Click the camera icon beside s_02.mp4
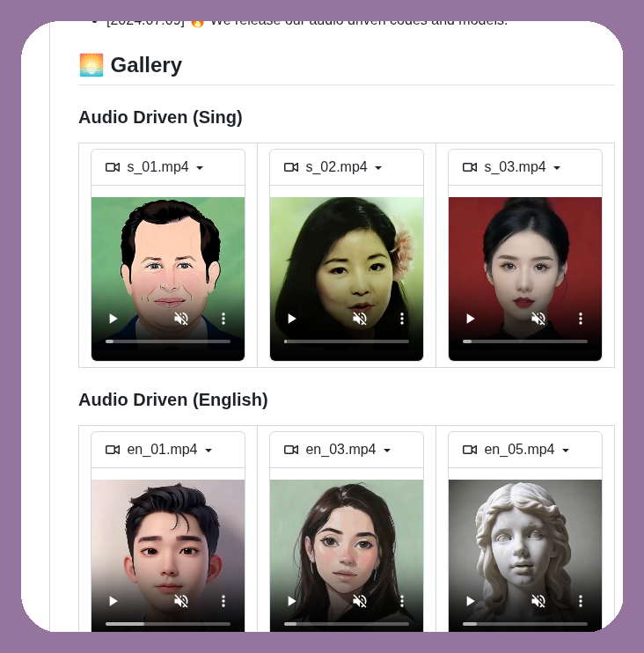Image resolution: width=644 pixels, height=653 pixels. [291, 167]
